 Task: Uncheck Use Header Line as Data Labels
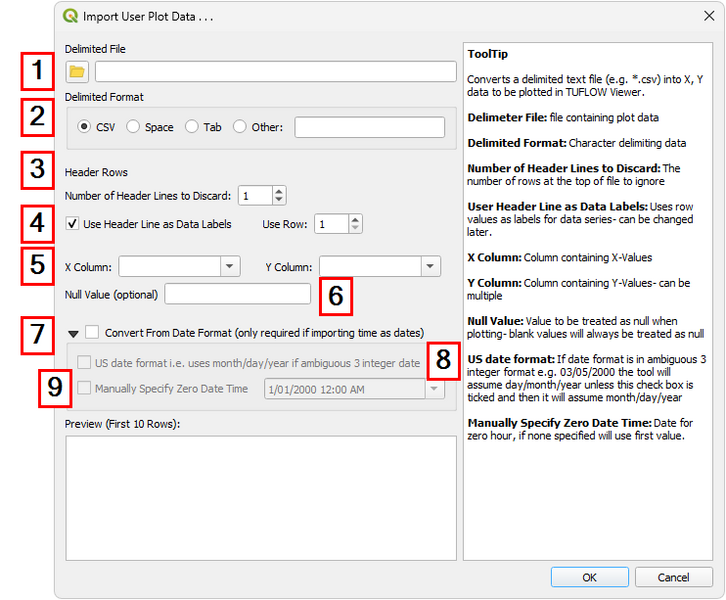(72, 224)
